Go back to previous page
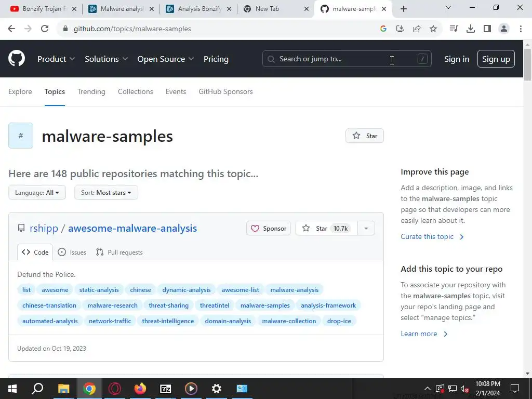Image resolution: width=532 pixels, height=399 pixels. pyautogui.click(x=11, y=29)
